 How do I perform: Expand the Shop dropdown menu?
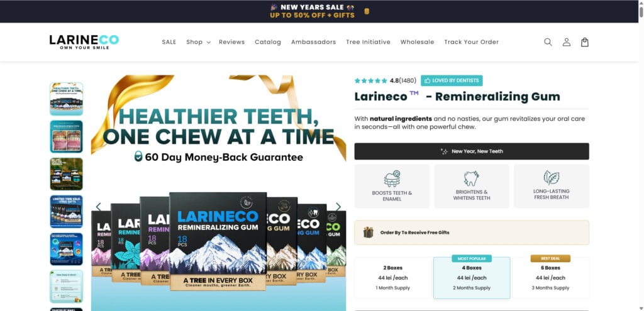(x=198, y=42)
